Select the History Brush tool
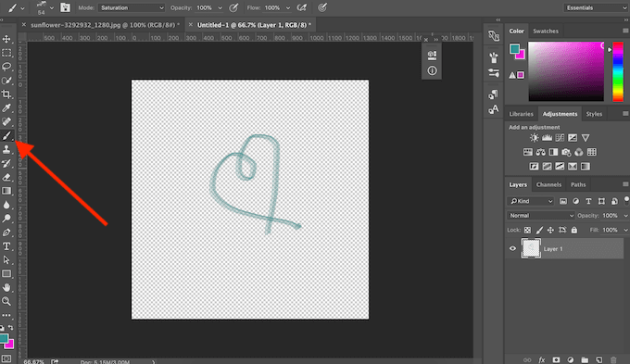630x364 pixels. [6, 163]
